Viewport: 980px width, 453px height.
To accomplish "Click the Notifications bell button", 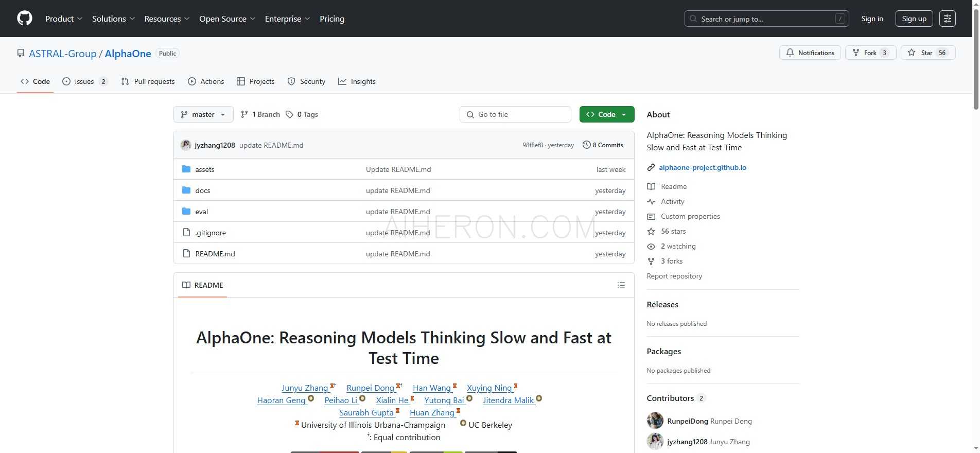I will [x=810, y=53].
